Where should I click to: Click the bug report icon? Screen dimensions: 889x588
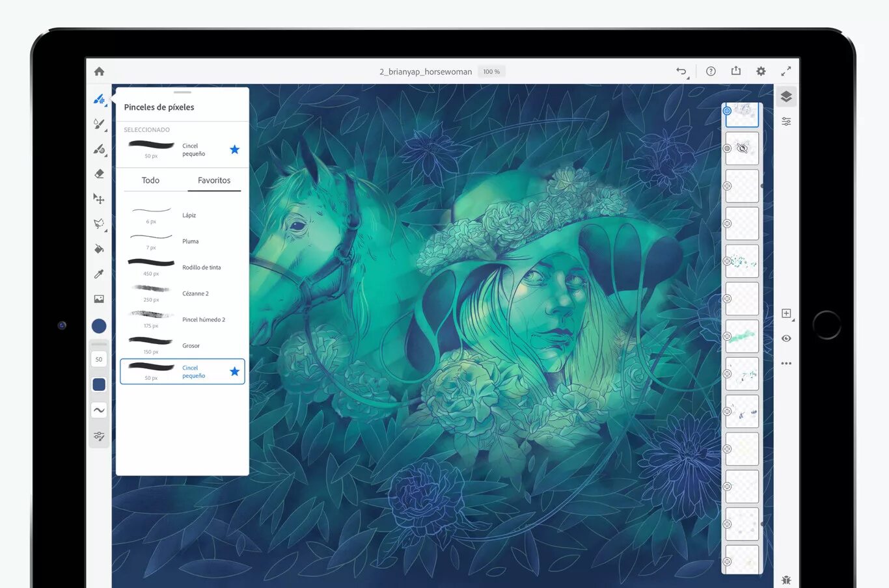coord(786,580)
